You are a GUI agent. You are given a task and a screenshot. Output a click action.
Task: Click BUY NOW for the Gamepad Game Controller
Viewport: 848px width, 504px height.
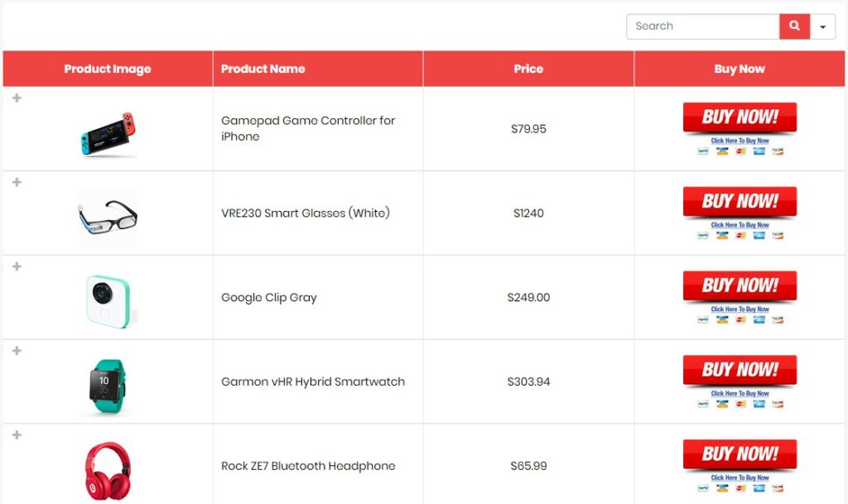point(740,117)
